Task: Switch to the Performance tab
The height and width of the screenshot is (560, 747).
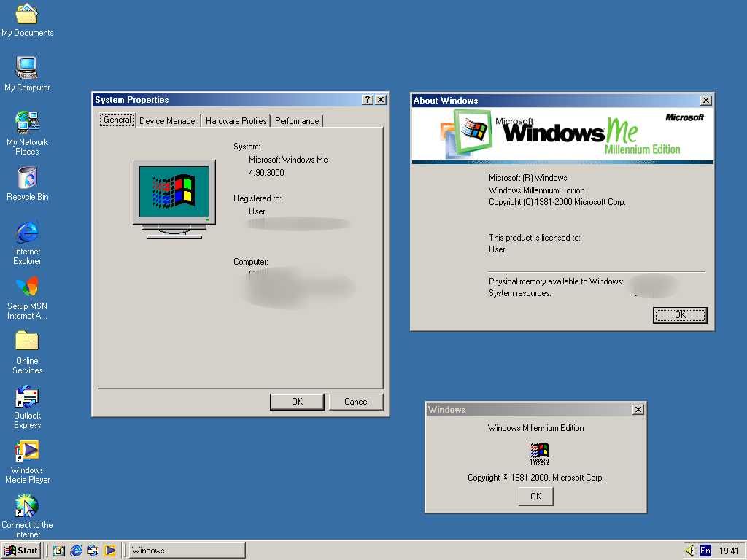Action: (297, 121)
